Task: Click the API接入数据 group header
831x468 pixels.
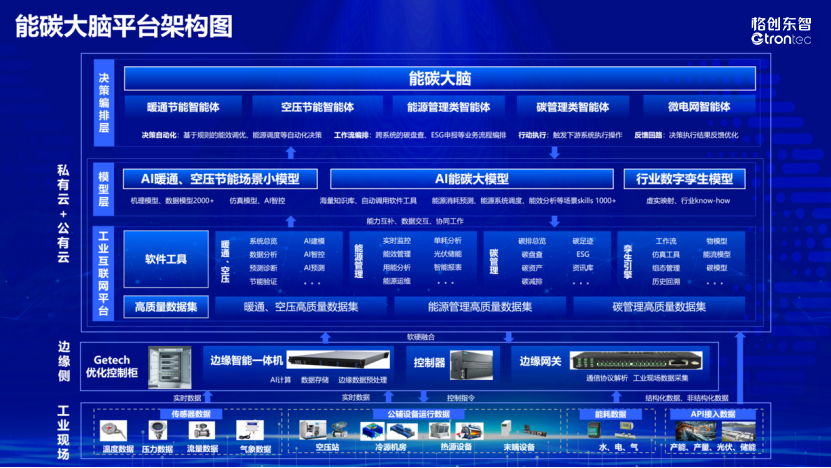Action: click(x=713, y=414)
